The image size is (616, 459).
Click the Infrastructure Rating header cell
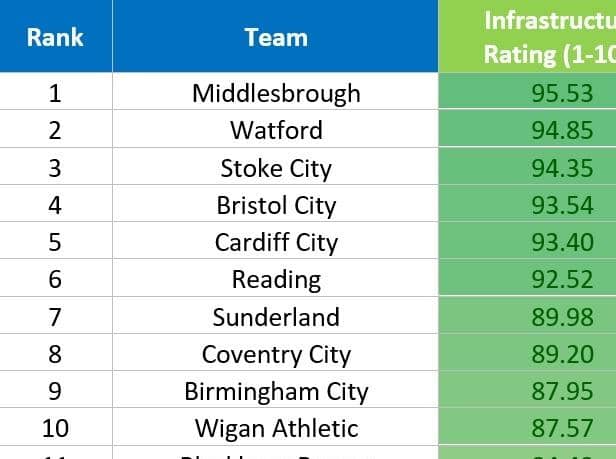(x=527, y=36)
